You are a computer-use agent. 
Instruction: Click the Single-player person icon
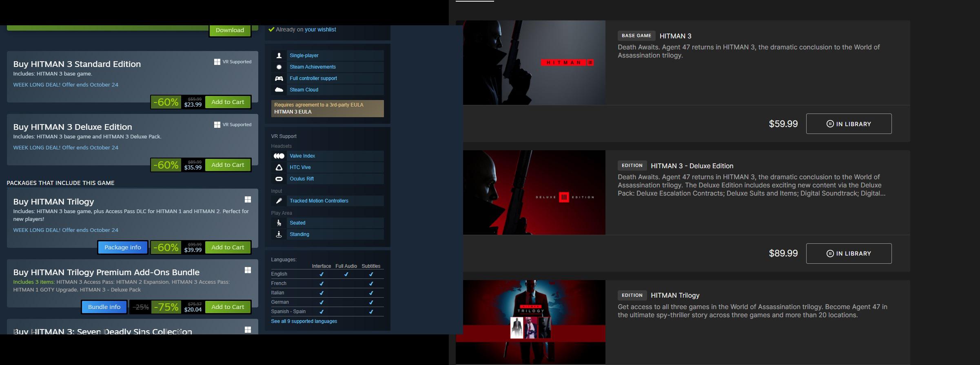pyautogui.click(x=279, y=56)
